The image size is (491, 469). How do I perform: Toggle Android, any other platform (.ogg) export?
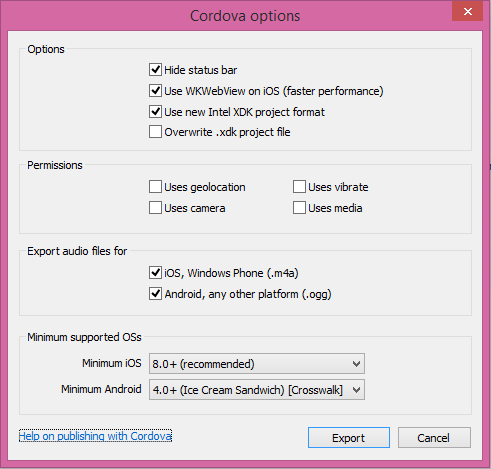pos(155,294)
